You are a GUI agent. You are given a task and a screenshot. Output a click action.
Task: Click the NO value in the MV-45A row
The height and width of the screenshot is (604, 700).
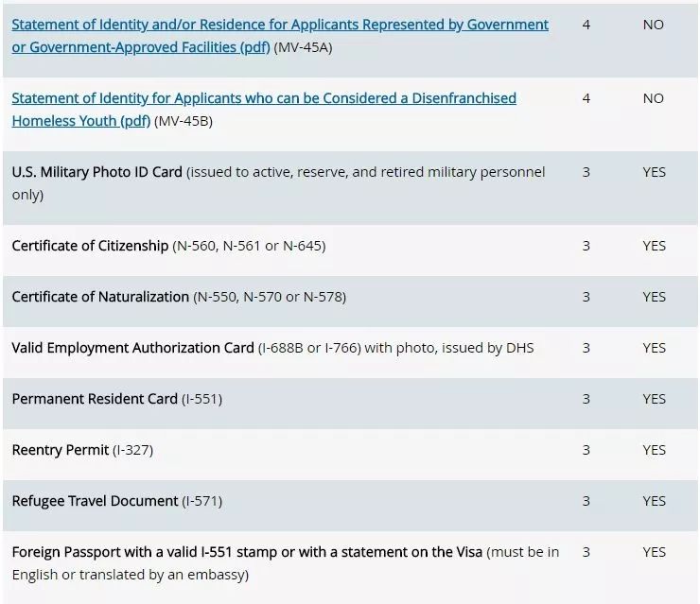653,25
